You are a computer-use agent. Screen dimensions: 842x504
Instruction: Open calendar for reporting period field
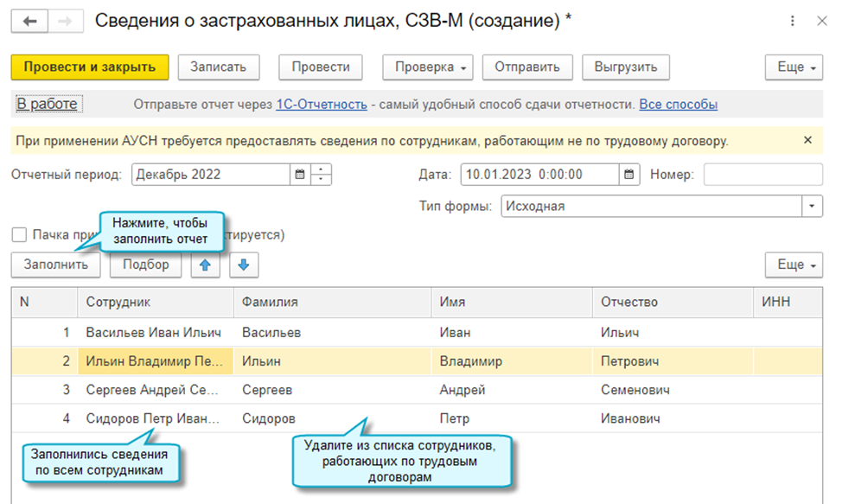click(x=300, y=175)
